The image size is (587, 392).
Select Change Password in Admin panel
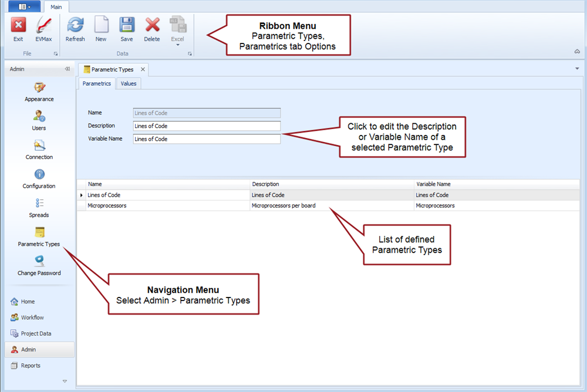pos(39,262)
